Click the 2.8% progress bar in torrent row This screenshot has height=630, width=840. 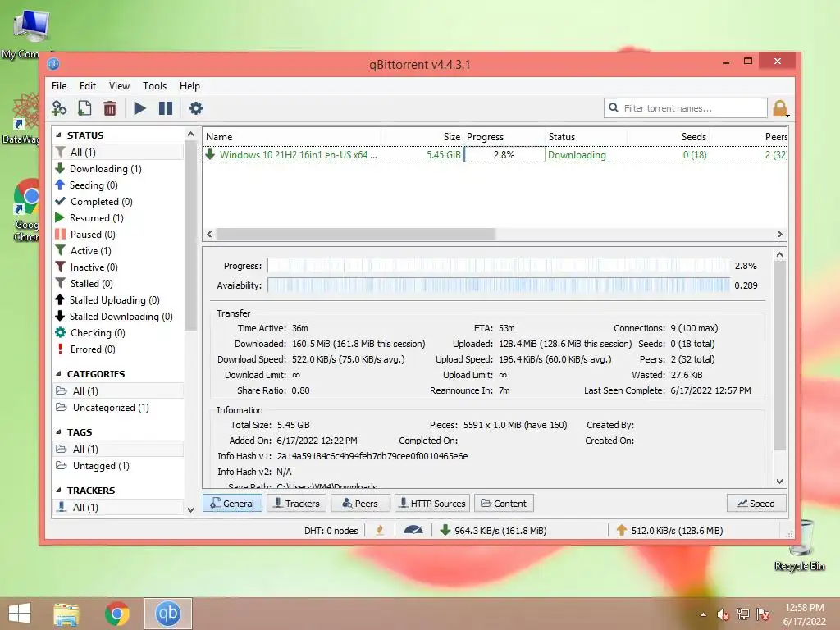(504, 154)
